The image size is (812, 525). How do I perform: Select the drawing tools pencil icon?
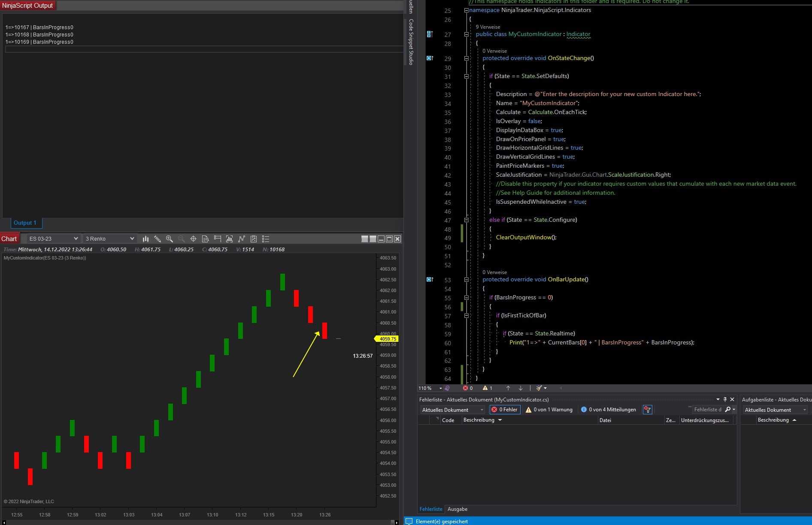(158, 239)
